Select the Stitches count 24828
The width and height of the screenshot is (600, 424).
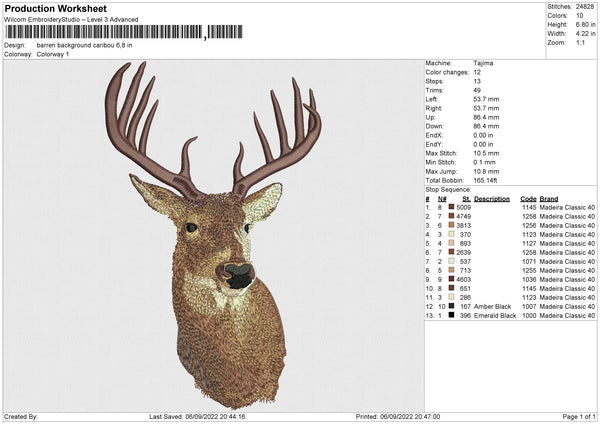[x=584, y=7]
